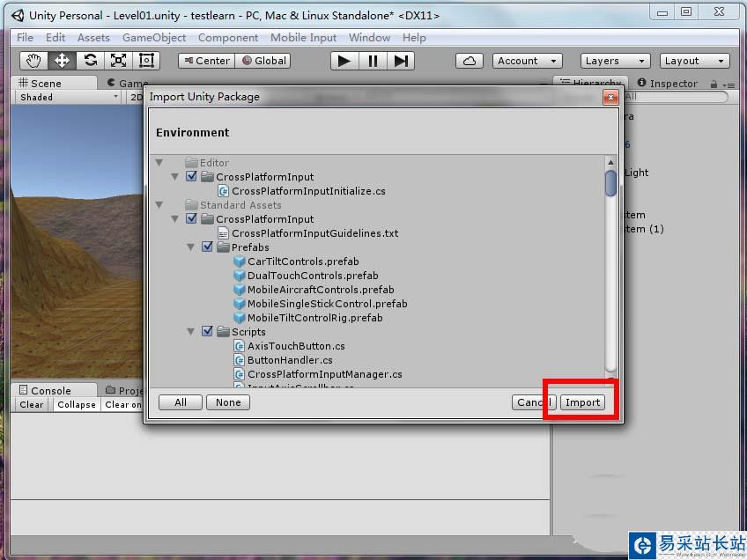Open the Component menu
This screenshot has height=560, width=747.
pyautogui.click(x=228, y=38)
